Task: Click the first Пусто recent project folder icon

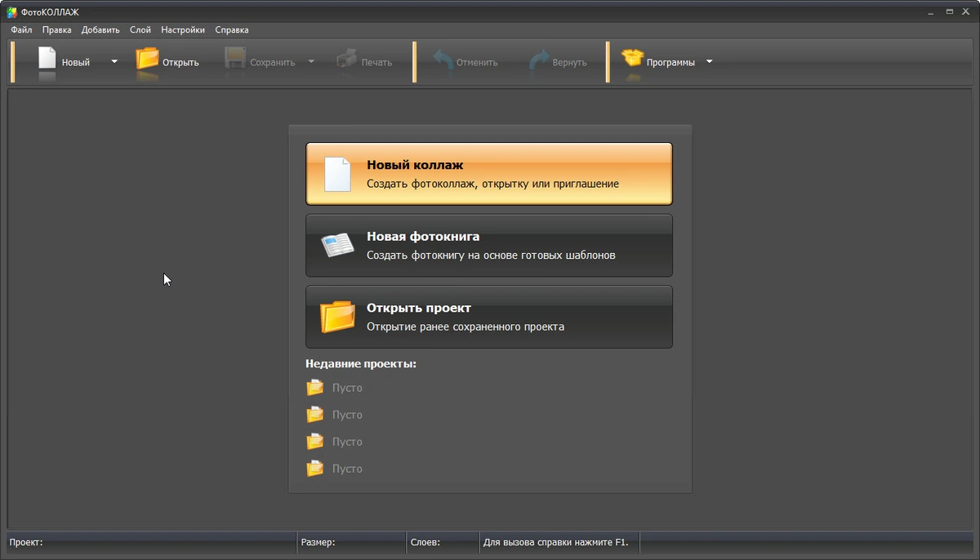Action: point(314,388)
